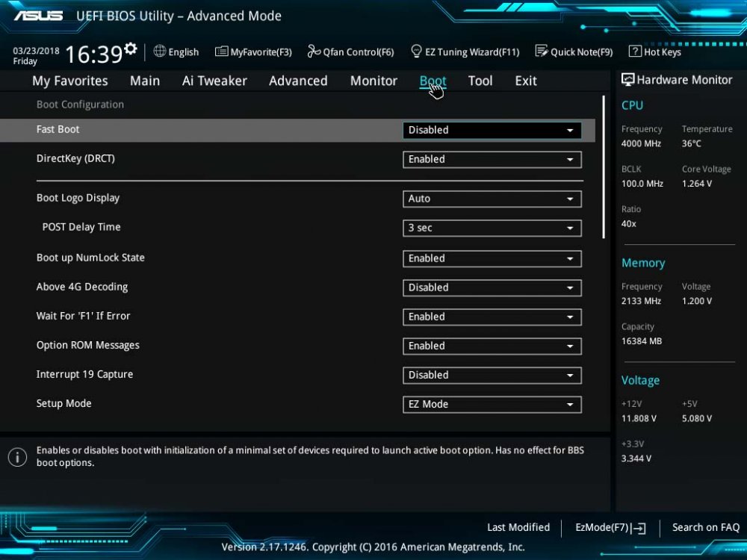This screenshot has height=560, width=747.
Task: Click CPU frequency value 4000 MHz
Action: (x=641, y=143)
